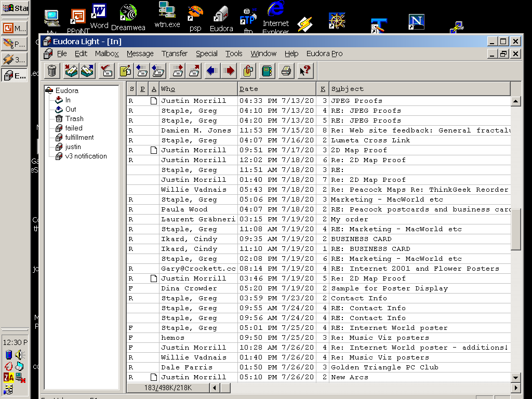This screenshot has width=532, height=399.
Task: Click the Eudora mailbox icon beside File menu
Action: [48, 54]
